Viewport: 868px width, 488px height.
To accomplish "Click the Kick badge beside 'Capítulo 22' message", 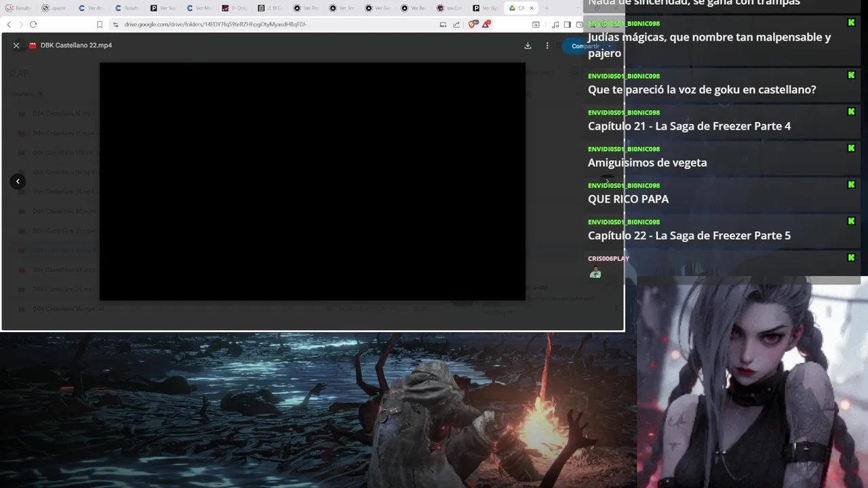I will pyautogui.click(x=851, y=221).
